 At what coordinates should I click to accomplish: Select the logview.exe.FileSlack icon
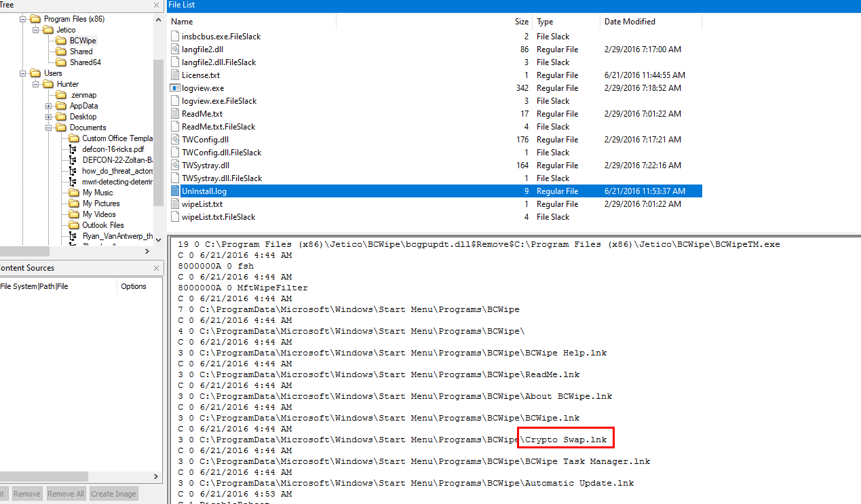coord(175,101)
